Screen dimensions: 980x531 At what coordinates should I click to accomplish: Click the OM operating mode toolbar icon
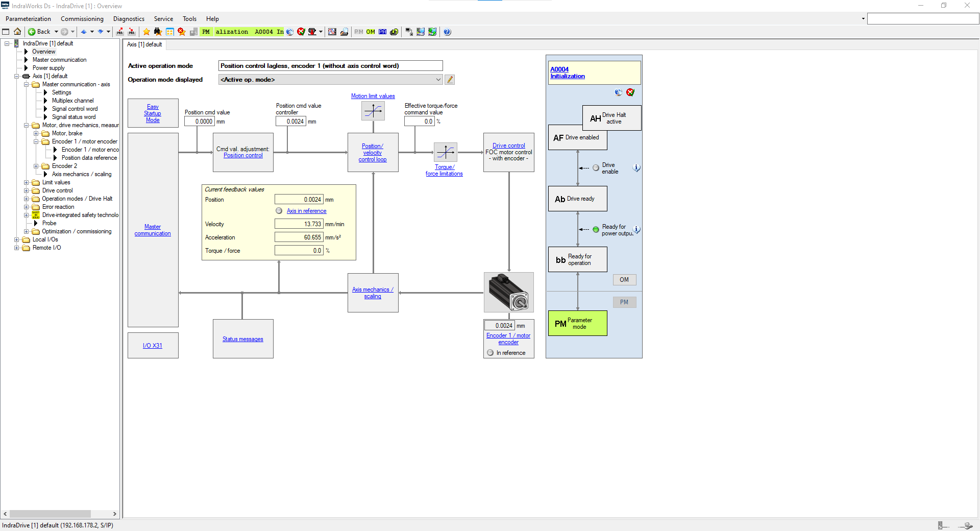371,32
